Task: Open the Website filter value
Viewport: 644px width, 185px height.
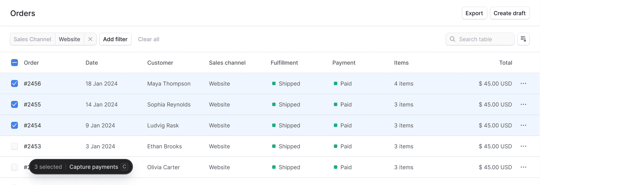Action: [69, 39]
